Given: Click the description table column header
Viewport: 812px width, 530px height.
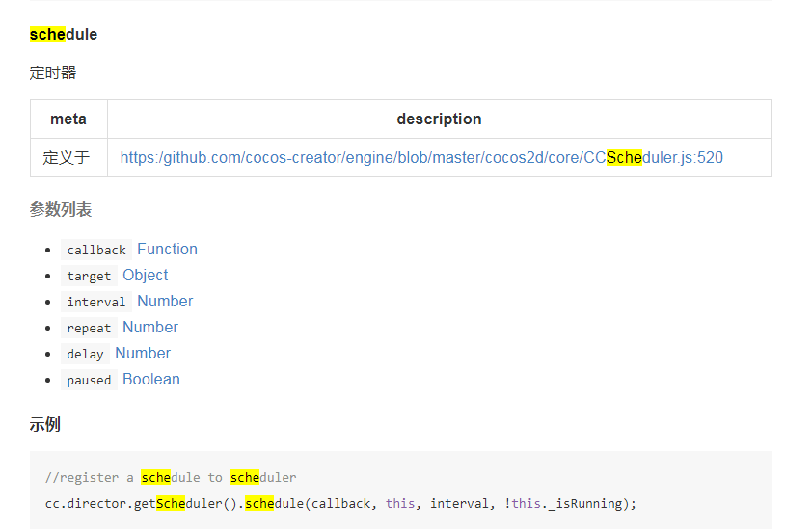Looking at the screenshot, I should click(x=439, y=119).
